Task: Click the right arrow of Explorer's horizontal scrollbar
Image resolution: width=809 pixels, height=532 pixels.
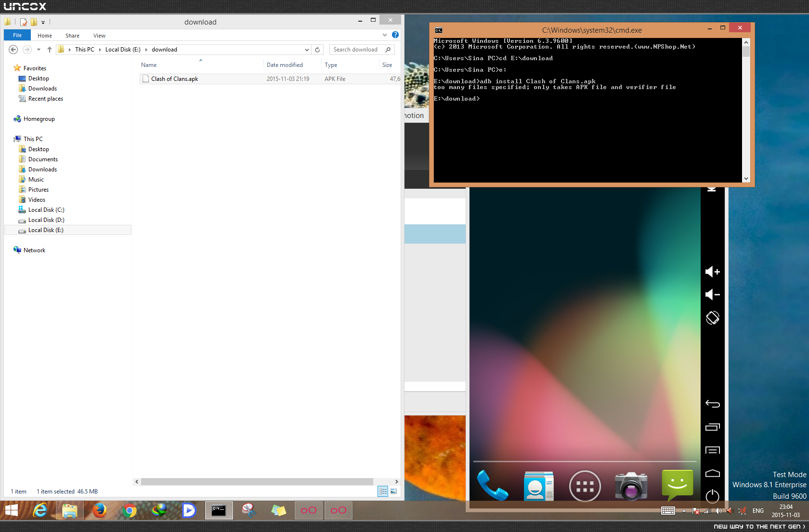Action: pos(396,481)
